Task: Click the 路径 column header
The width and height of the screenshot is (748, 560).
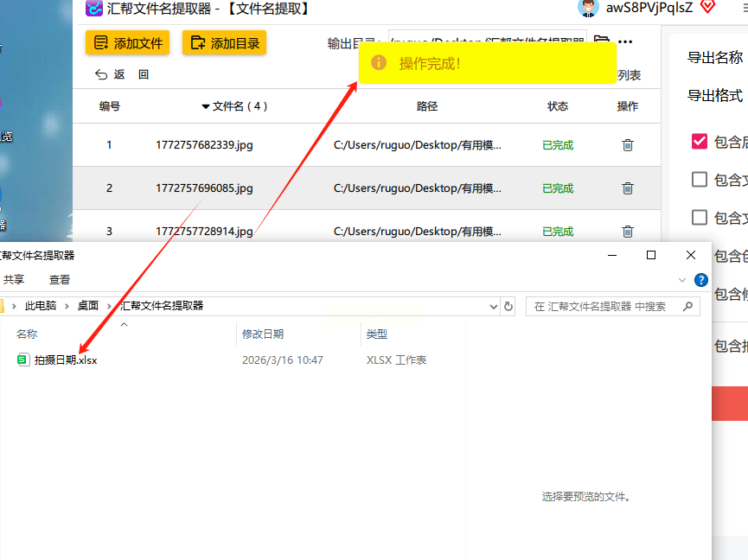Action: 427,106
